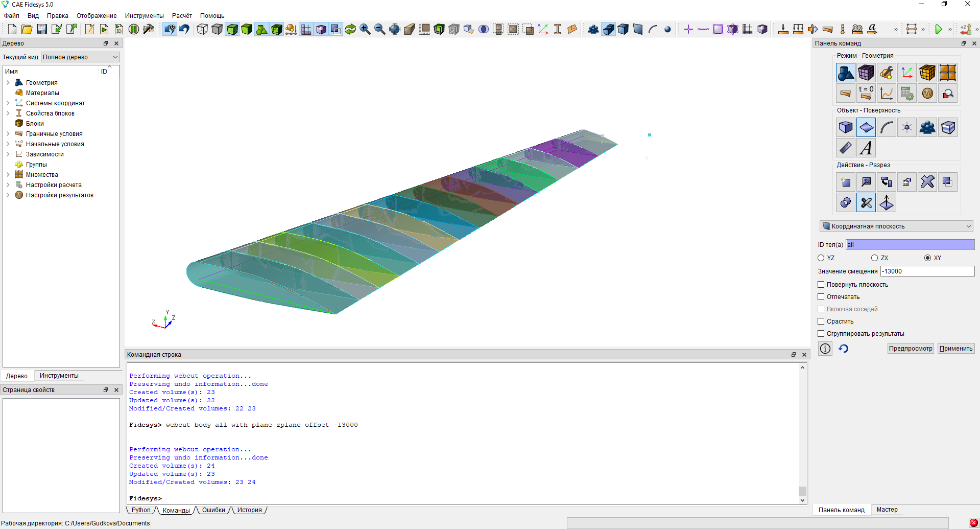This screenshot has width=980, height=529.
Task: Select the Curve object icon
Action: 887,127
